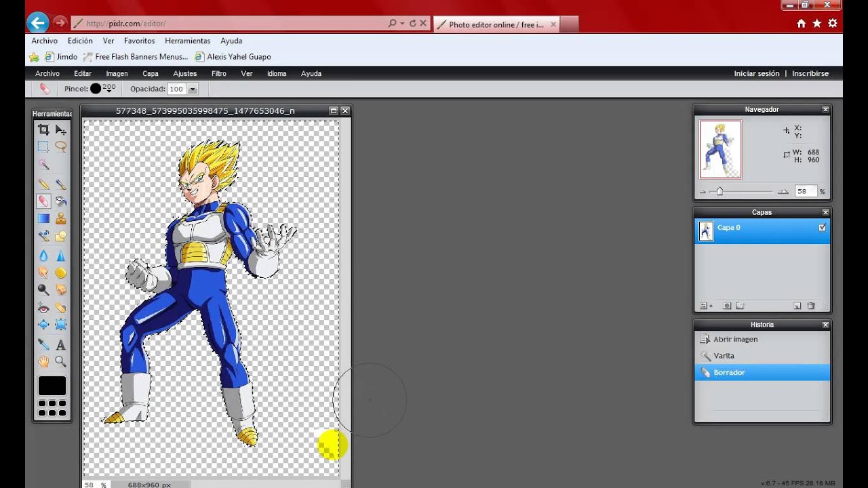Select the Pinch tool
This screenshot has width=868, height=488.
point(61,325)
